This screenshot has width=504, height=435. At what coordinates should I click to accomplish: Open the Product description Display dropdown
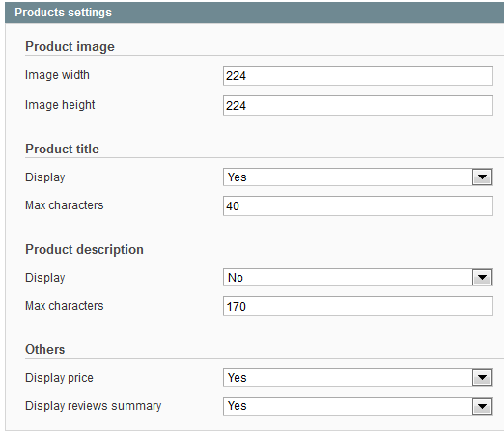point(358,278)
